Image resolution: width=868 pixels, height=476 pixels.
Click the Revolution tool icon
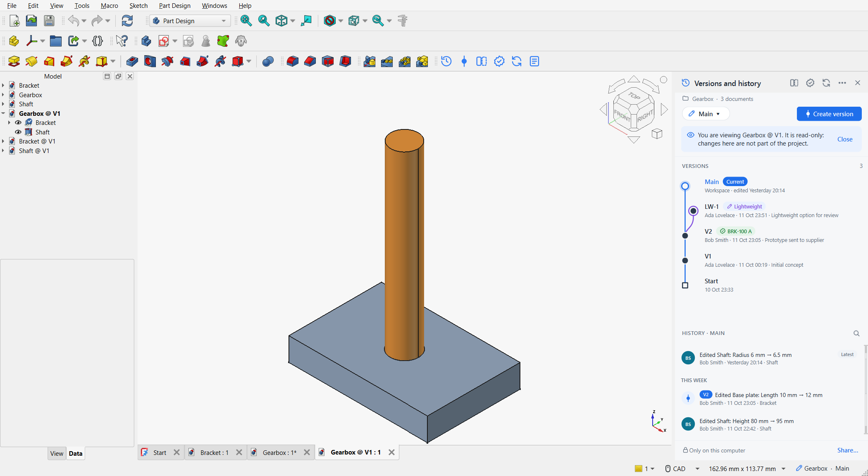coord(31,62)
